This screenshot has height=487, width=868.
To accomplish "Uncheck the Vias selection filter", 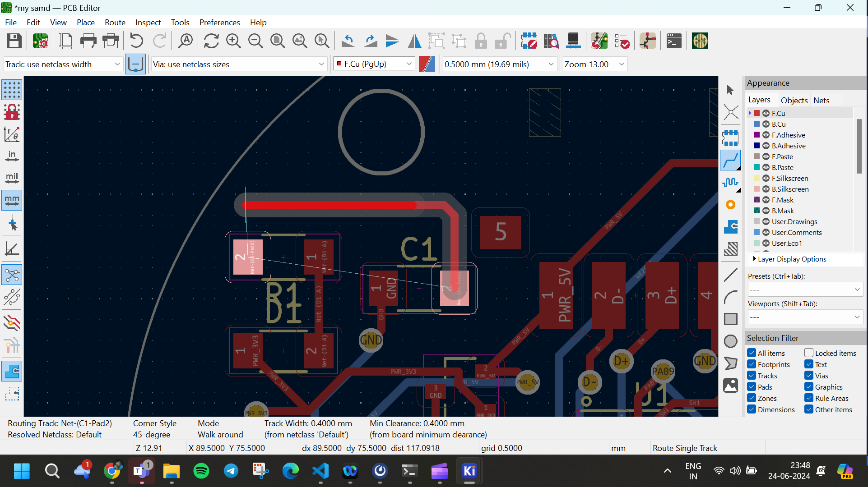I will 809,376.
